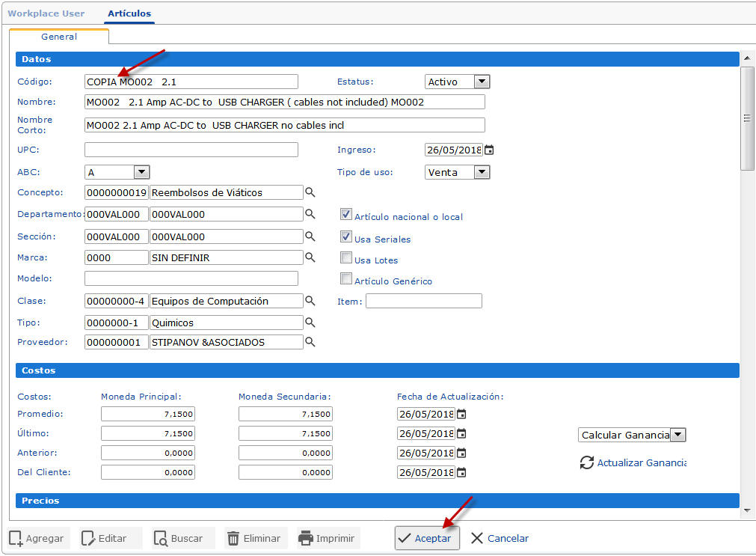Click the refresh icon for Actualizar Ganancia
This screenshot has height=556, width=756.
(587, 462)
